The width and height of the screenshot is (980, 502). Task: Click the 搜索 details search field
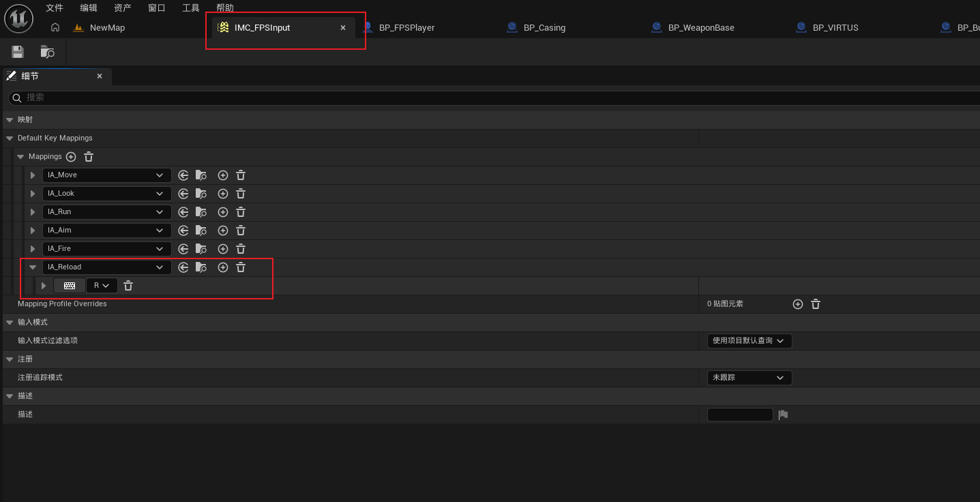(494, 98)
